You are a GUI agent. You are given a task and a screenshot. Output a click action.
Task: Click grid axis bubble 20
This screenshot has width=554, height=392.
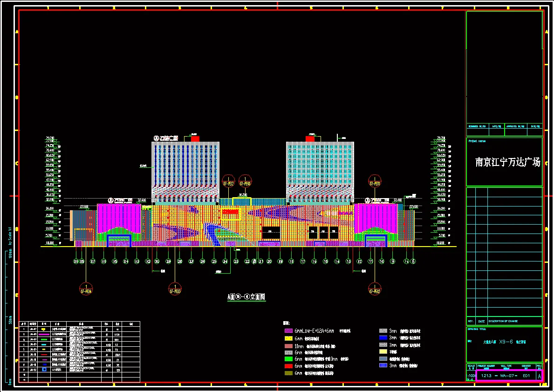click(269, 261)
